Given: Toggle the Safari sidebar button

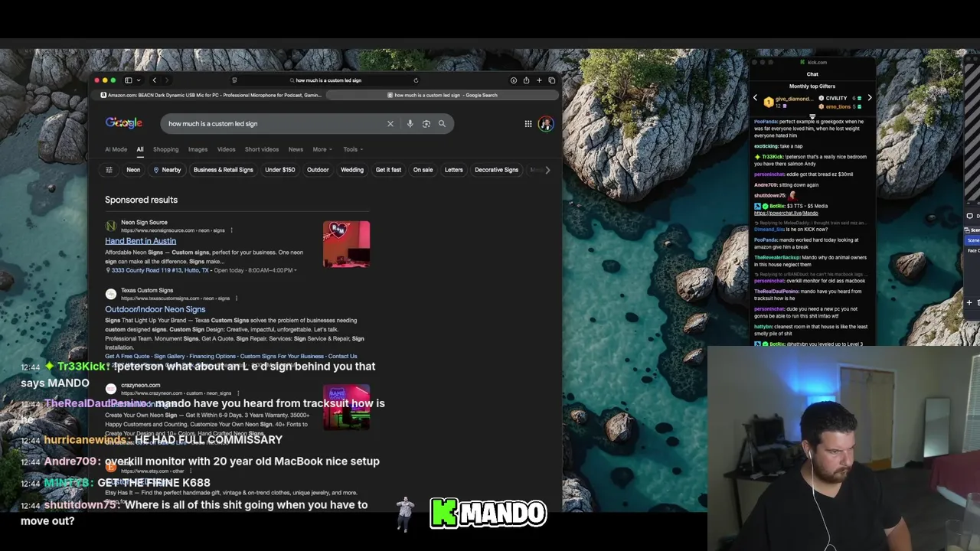Looking at the screenshot, I should click(128, 80).
